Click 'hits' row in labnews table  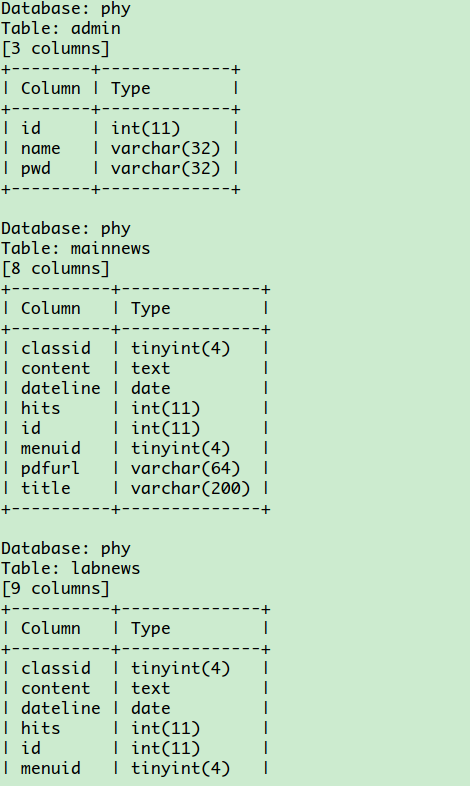(135, 728)
